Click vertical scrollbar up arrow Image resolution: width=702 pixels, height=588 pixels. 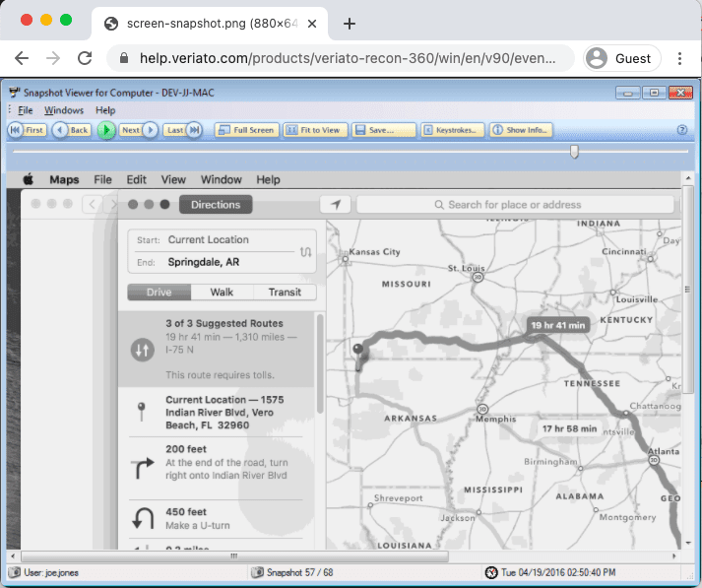pos(688,178)
